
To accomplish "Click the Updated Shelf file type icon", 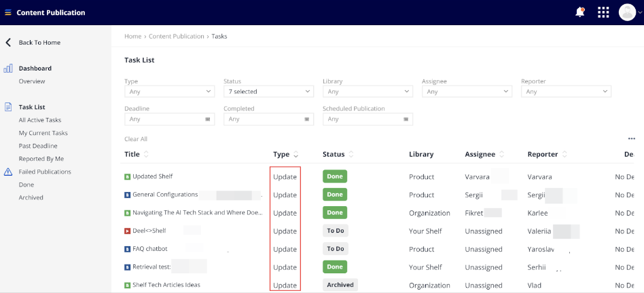I will [x=127, y=176].
